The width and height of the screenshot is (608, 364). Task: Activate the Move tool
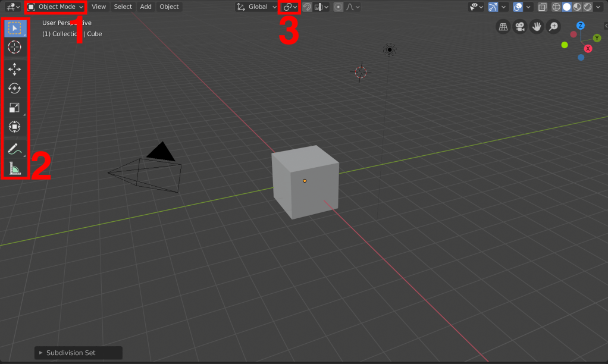[x=15, y=70]
